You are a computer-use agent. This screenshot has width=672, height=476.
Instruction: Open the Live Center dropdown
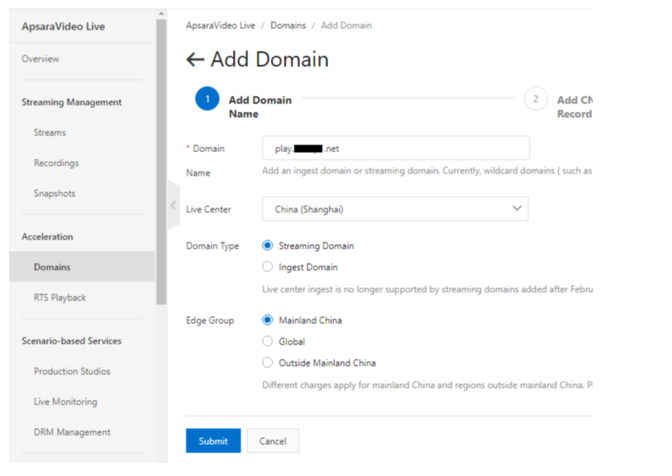pyautogui.click(x=395, y=209)
